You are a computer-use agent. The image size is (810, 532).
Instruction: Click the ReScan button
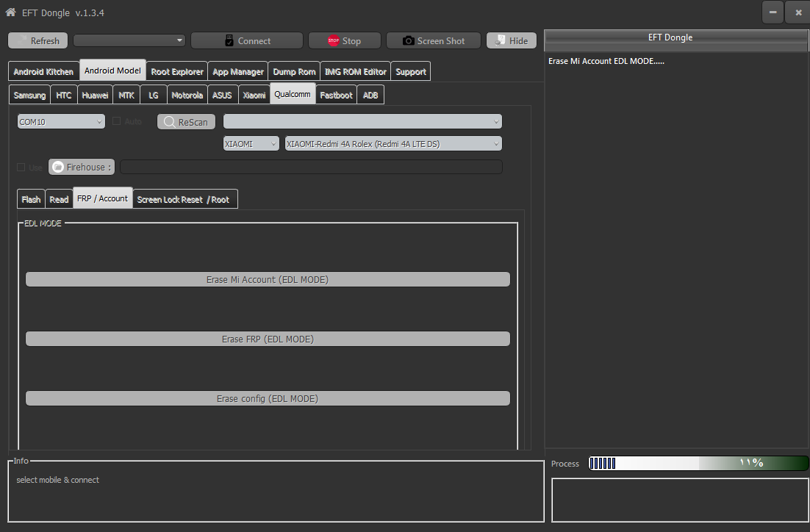point(186,122)
